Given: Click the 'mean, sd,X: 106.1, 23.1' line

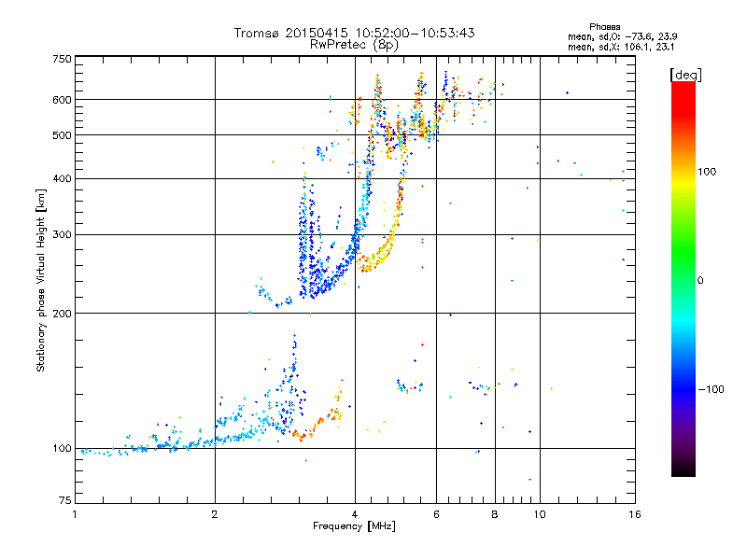Looking at the screenshot, I should tap(621, 47).
